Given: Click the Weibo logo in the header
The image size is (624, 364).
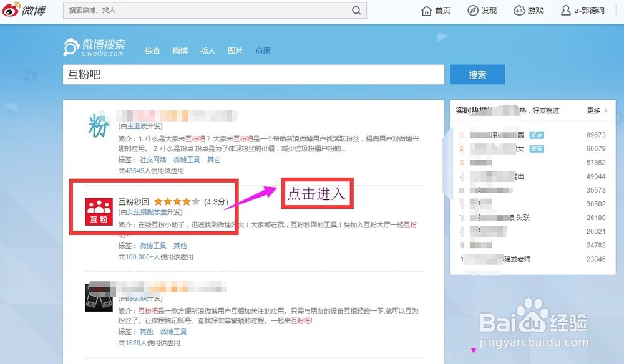Looking at the screenshot, I should (24, 10).
